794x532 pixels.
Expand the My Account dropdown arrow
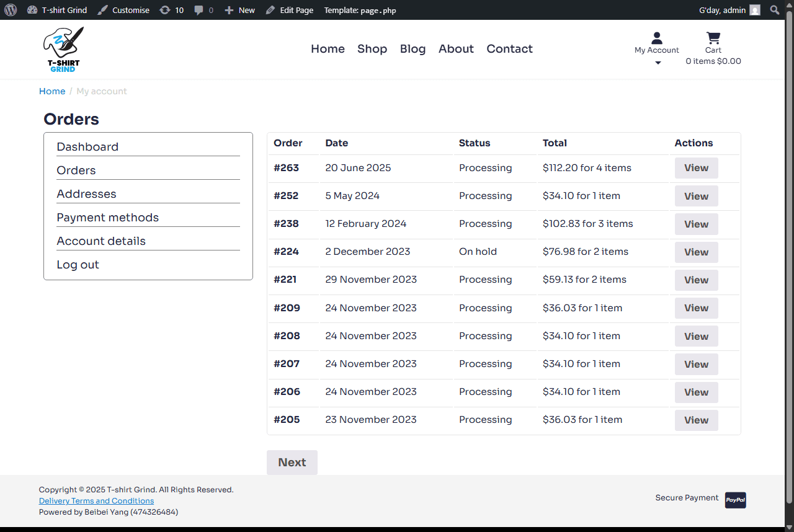[x=658, y=63]
